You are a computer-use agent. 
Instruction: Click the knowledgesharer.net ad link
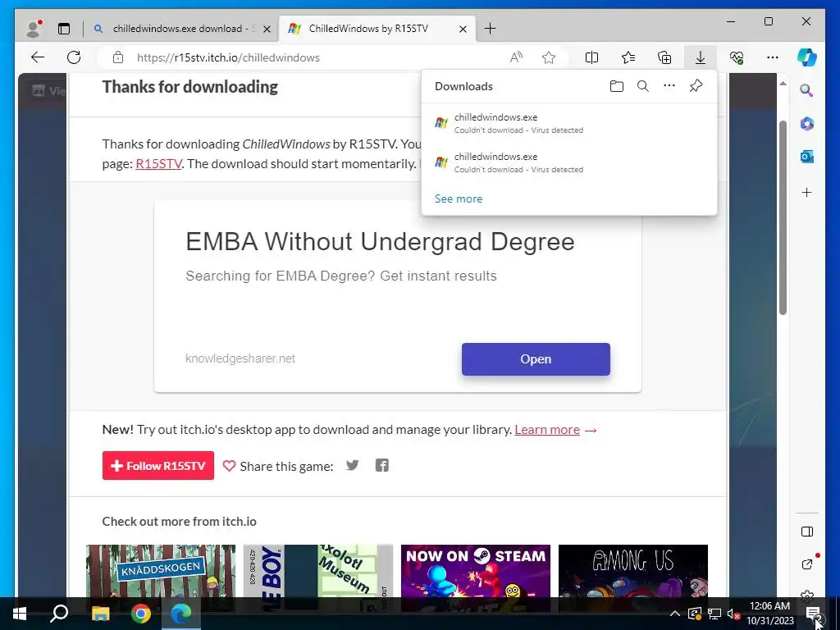240,358
